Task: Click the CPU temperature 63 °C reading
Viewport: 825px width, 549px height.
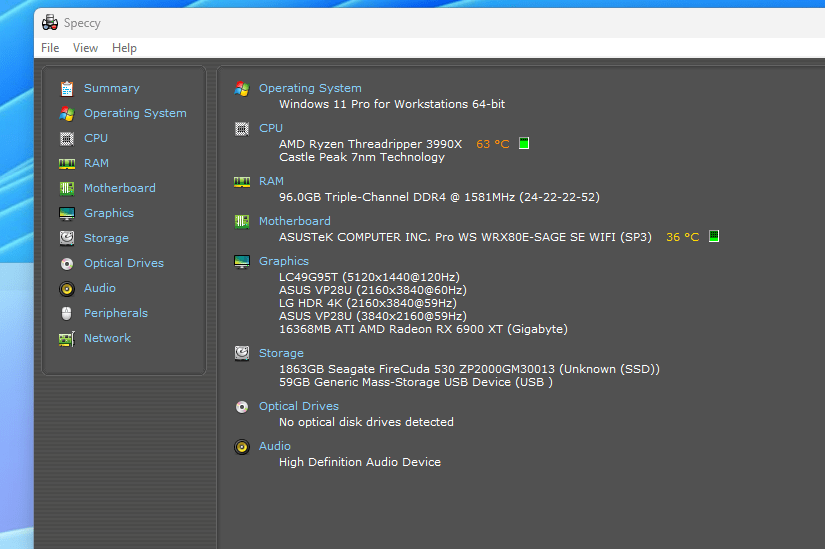Action: [493, 144]
